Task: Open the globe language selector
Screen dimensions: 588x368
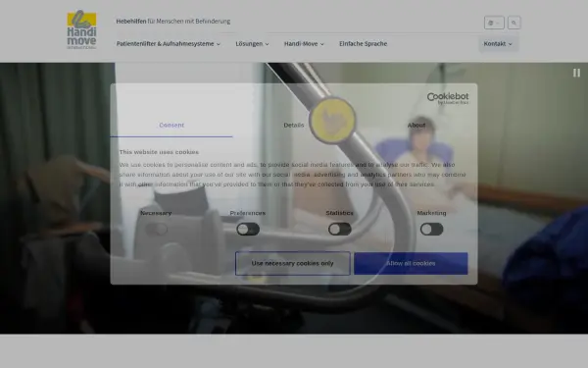Action: click(494, 23)
